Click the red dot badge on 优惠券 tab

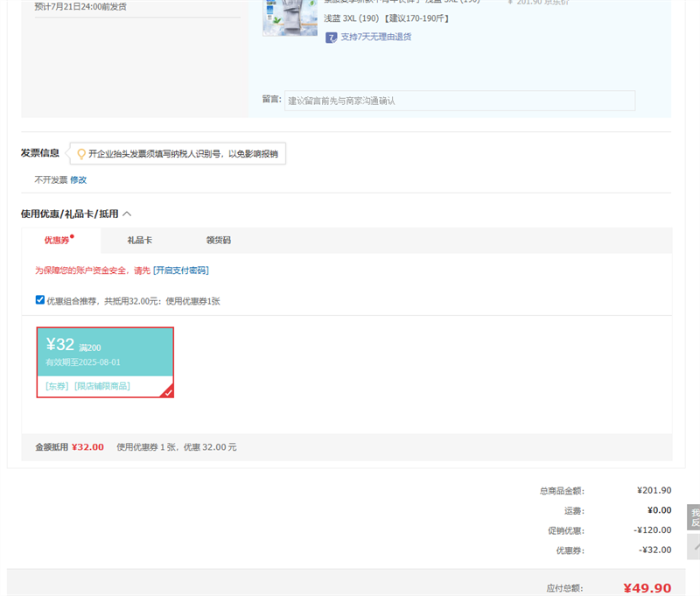pos(74,234)
